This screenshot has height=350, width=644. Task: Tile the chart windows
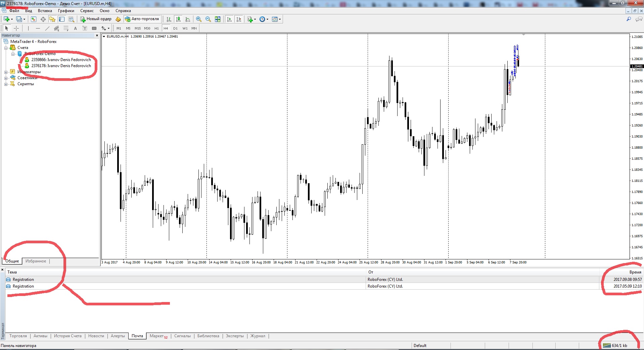218,19
